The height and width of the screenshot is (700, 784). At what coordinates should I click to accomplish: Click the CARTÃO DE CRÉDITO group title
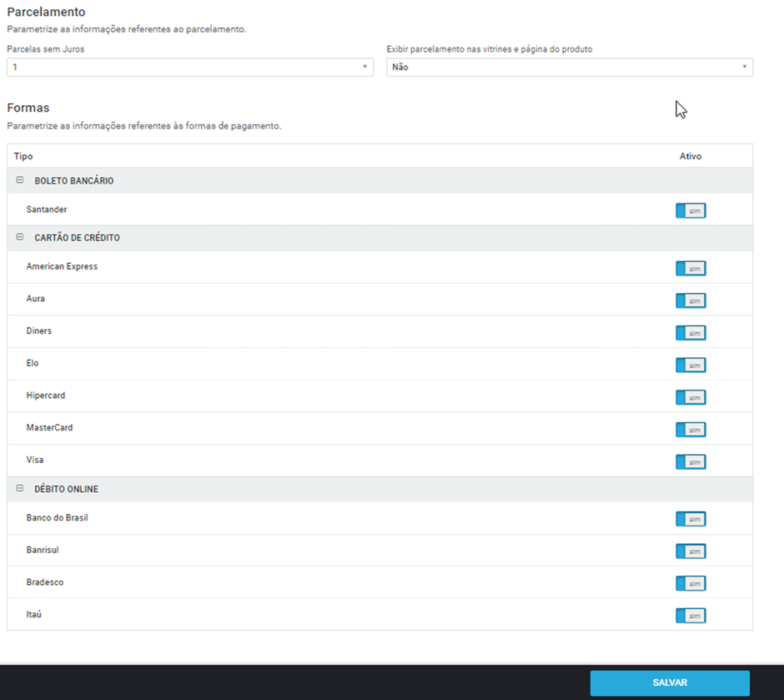[x=77, y=238]
